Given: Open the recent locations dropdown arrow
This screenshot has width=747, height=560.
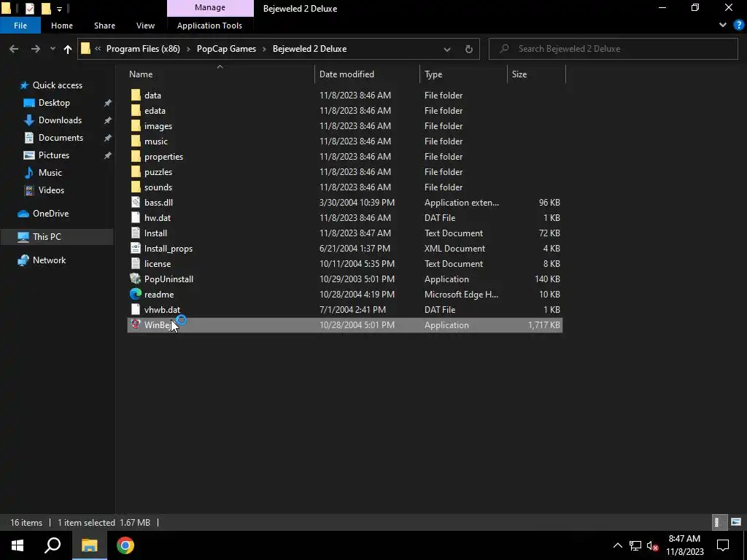Looking at the screenshot, I should pos(53,49).
